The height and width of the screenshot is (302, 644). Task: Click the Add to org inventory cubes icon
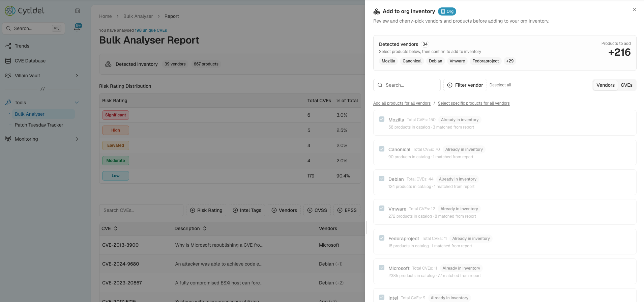coord(377,11)
